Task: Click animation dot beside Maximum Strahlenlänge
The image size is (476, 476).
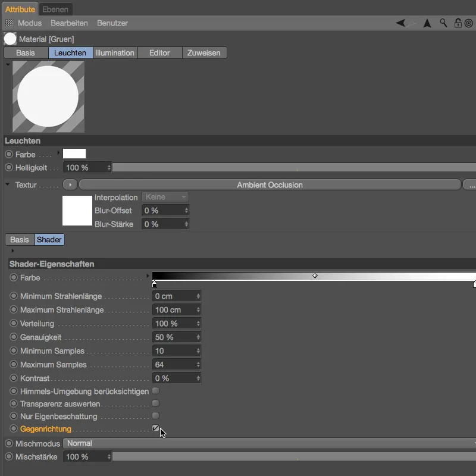Action: click(14, 309)
